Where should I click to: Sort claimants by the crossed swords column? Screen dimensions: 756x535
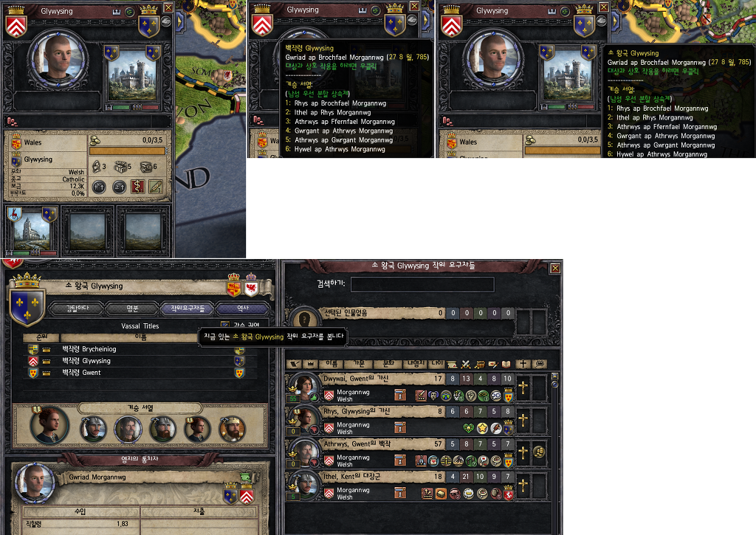(x=466, y=365)
